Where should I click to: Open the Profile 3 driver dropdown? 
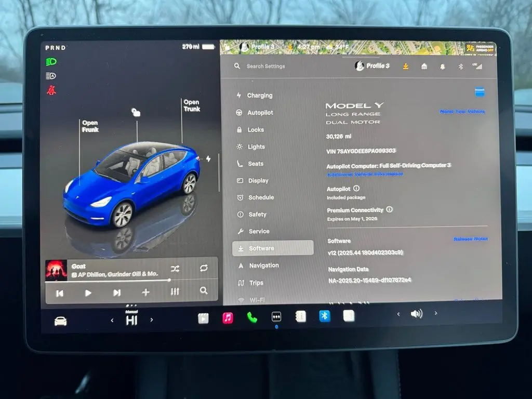point(372,66)
